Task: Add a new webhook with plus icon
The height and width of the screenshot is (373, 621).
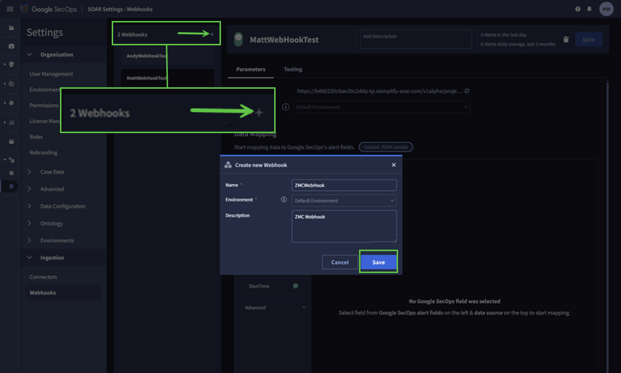Action: pyautogui.click(x=212, y=34)
